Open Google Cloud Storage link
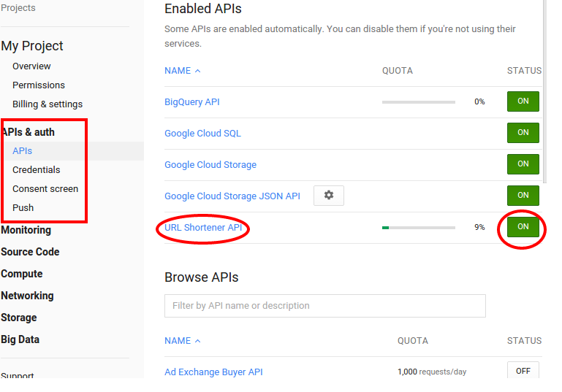Image resolution: width=562 pixels, height=392 pixels. pyautogui.click(x=210, y=165)
